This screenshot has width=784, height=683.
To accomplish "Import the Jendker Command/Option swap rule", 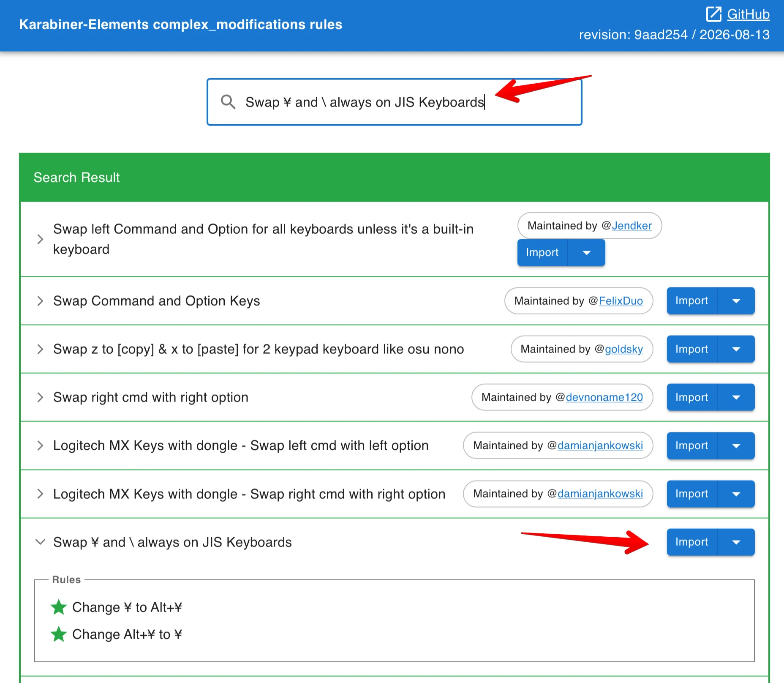I will 542,253.
